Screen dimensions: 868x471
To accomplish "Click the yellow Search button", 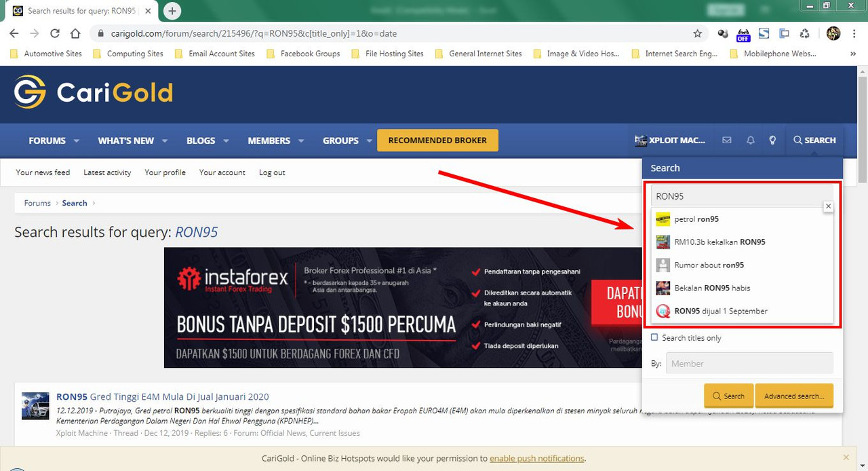I will 728,396.
